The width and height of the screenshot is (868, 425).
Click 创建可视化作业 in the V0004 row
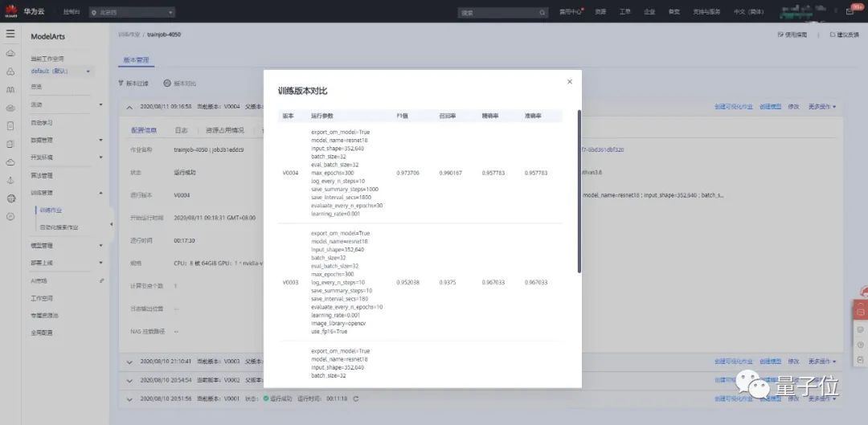pyautogui.click(x=734, y=107)
